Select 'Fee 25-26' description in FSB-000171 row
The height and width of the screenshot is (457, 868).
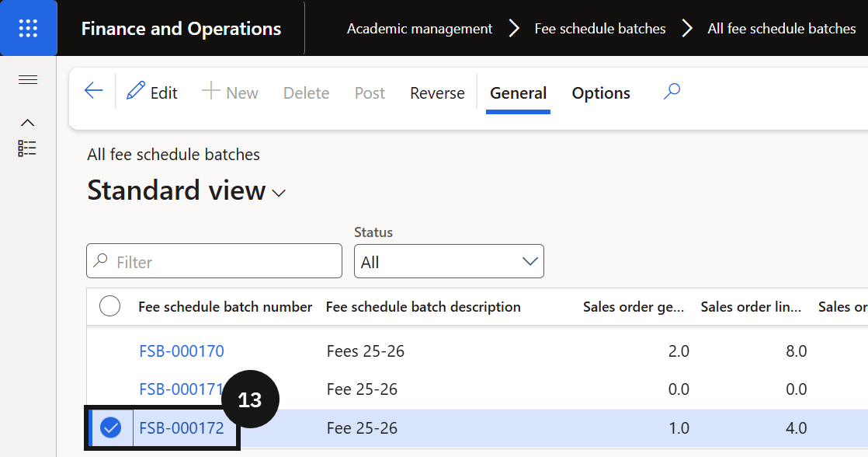[362, 389]
